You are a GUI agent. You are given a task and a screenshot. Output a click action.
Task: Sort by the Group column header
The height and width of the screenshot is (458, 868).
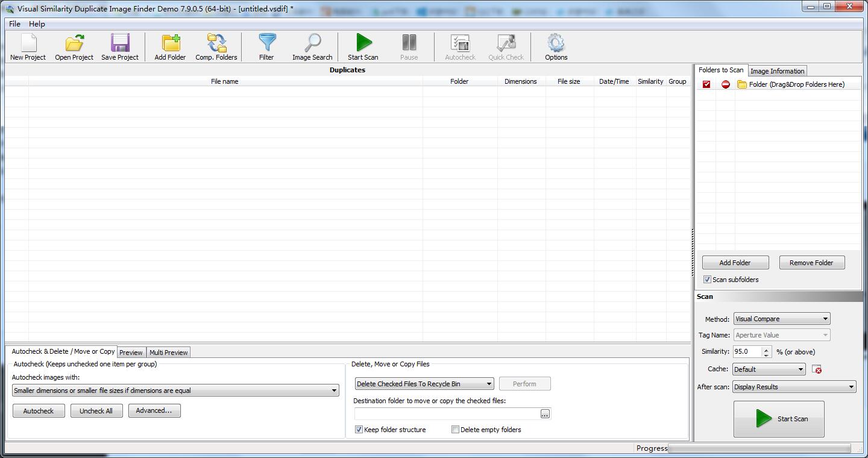pos(678,81)
